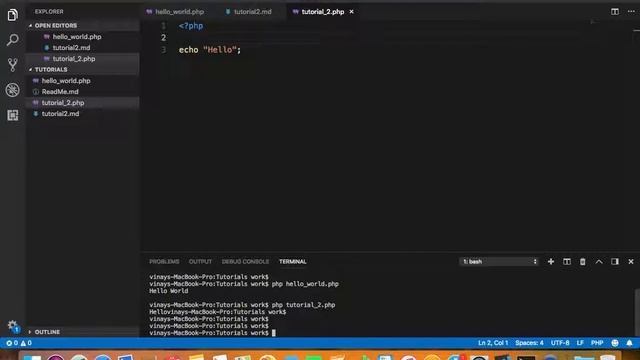This screenshot has height=360, width=640.
Task: Split the editor to the right
Action: click(615, 11)
